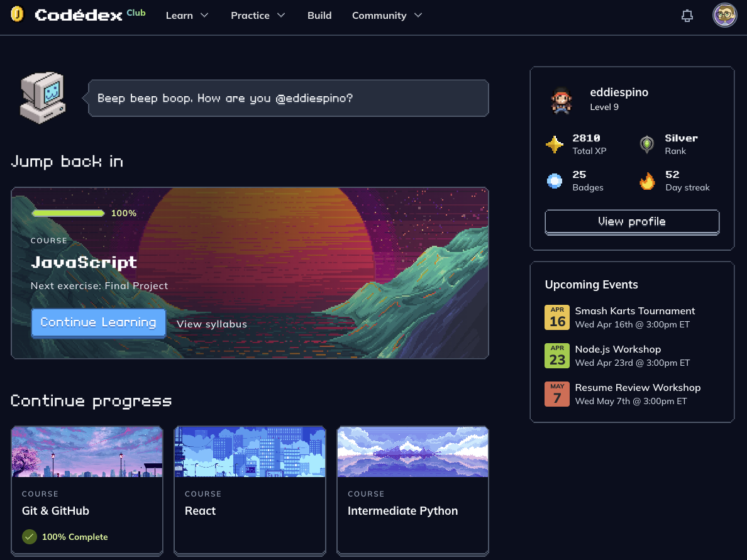Click the 2810 Total XP value

tap(586, 138)
